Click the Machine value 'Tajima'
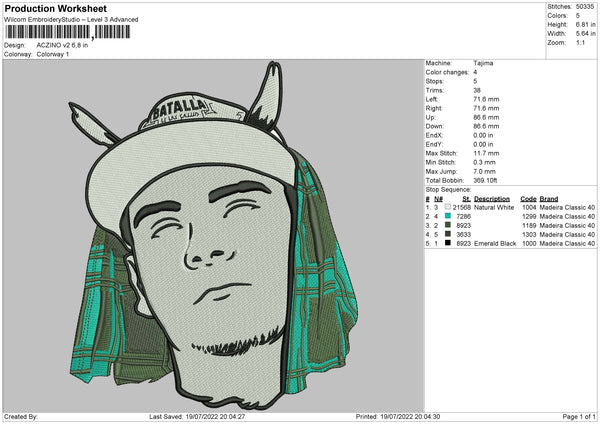Screen dimensions: 600x424 pos(483,63)
